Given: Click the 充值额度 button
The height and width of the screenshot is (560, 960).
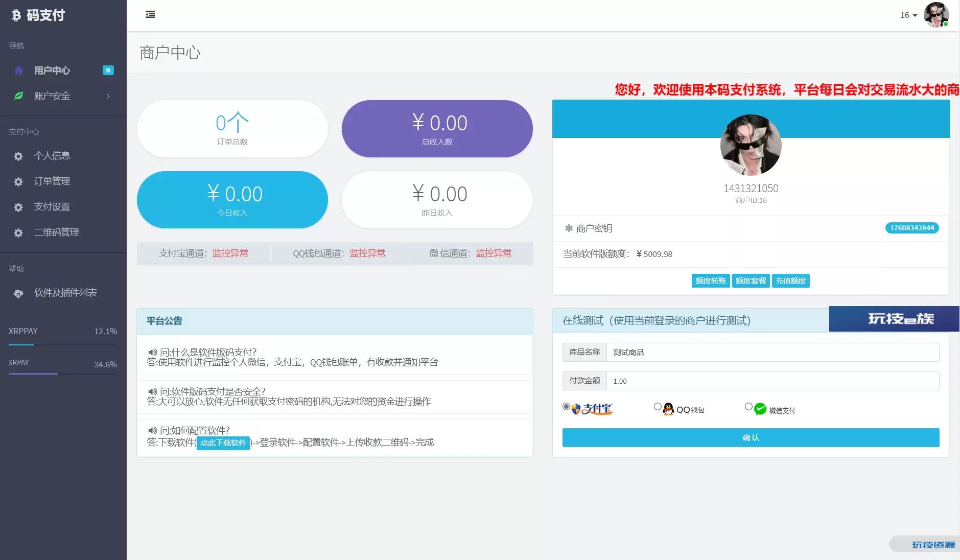Looking at the screenshot, I should click(x=790, y=281).
